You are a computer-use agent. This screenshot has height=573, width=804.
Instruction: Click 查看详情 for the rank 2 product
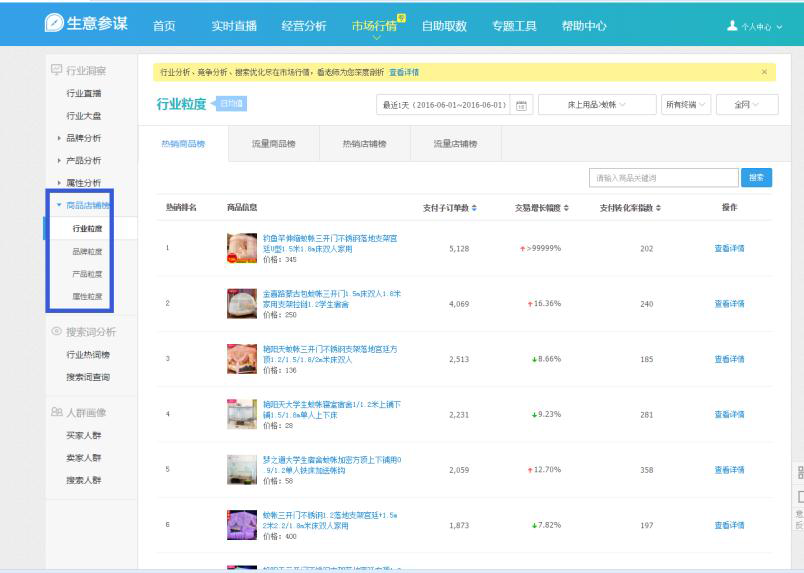point(729,303)
